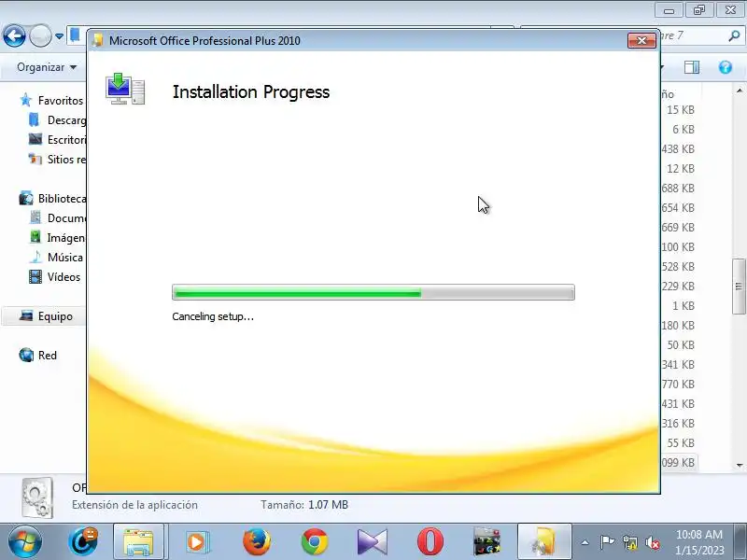
Task: Click the Tamaño 1.07 MB detail
Action: (x=304, y=505)
